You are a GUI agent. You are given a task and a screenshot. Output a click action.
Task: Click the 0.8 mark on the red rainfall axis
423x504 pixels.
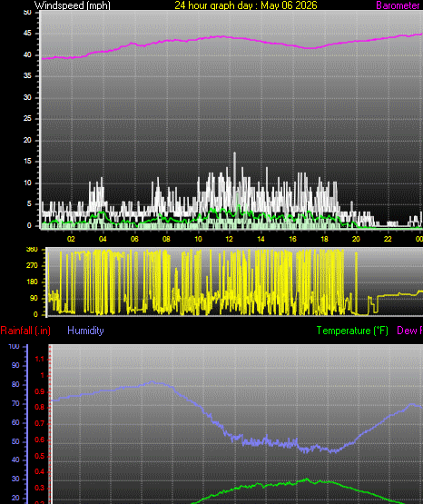pyautogui.click(x=40, y=408)
